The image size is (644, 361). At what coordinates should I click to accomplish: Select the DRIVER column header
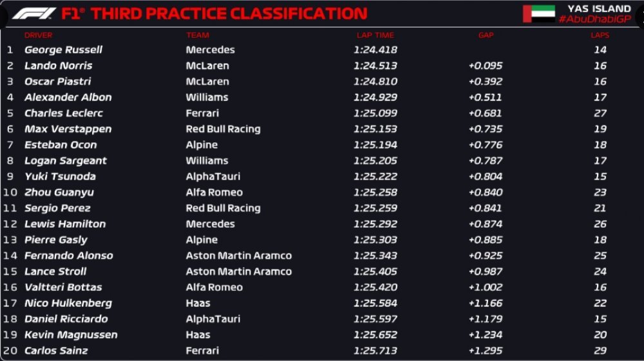point(38,35)
